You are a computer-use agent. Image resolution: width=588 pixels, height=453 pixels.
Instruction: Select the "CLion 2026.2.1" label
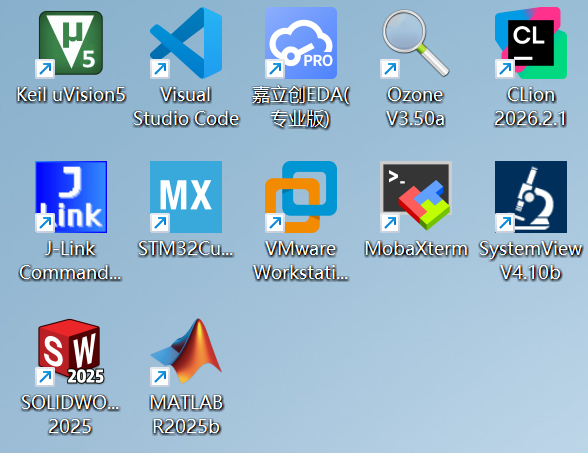pos(531,106)
